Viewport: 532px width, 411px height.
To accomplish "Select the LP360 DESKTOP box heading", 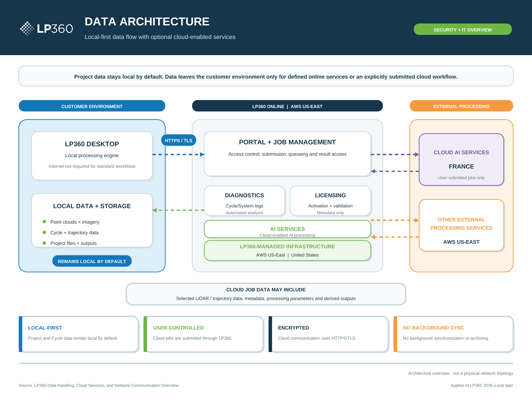I will click(92, 144).
